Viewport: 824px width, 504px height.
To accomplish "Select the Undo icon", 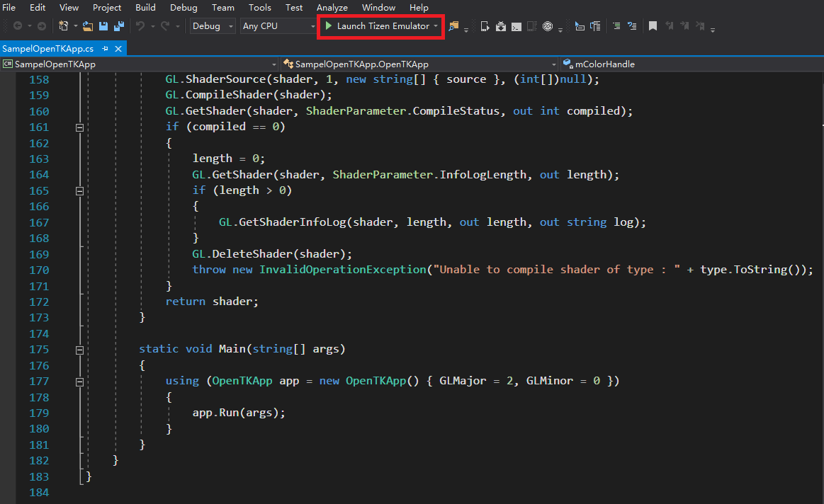I will 139,25.
